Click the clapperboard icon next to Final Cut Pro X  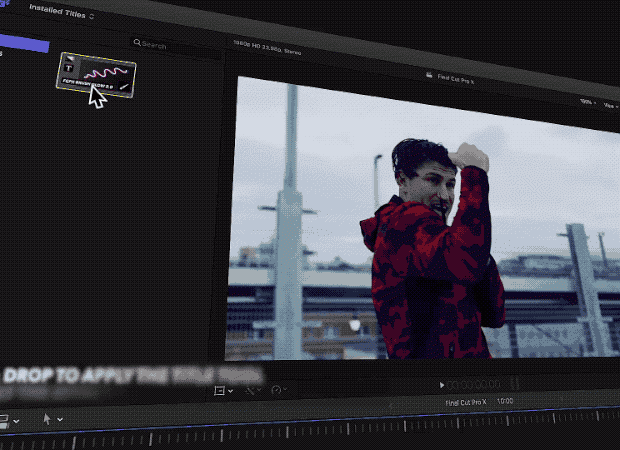(429, 75)
